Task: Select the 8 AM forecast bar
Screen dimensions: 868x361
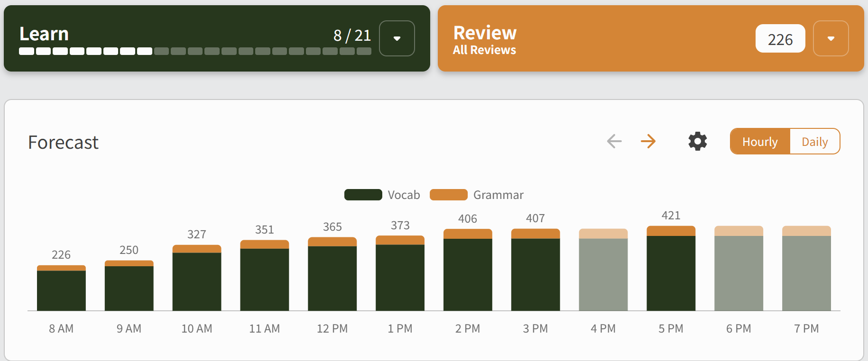Action: coord(61,289)
